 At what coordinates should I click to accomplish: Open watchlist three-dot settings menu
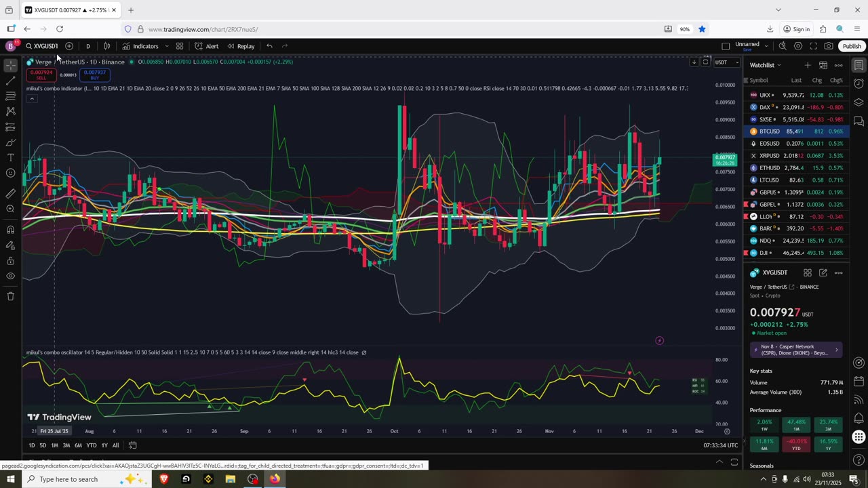pos(838,65)
